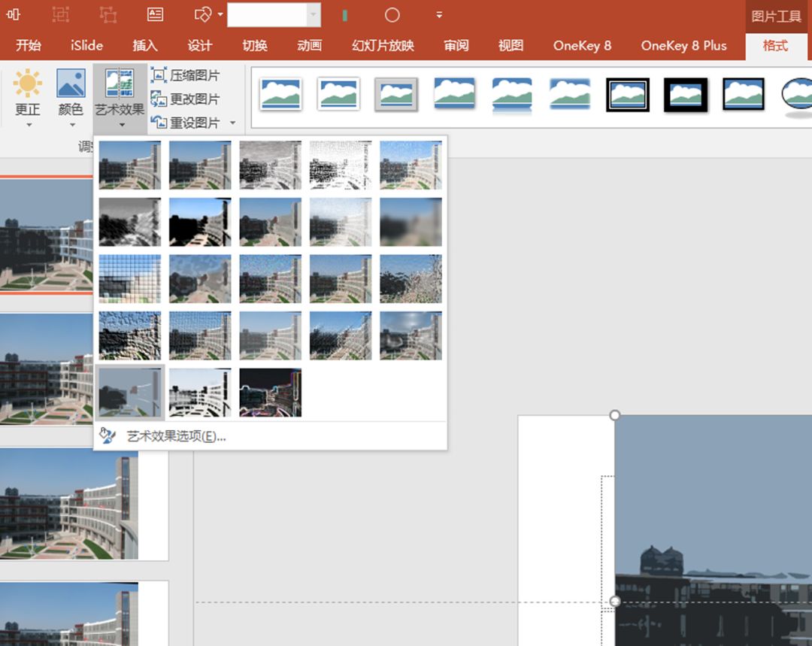Open the OneKey 8 tab

(582, 46)
